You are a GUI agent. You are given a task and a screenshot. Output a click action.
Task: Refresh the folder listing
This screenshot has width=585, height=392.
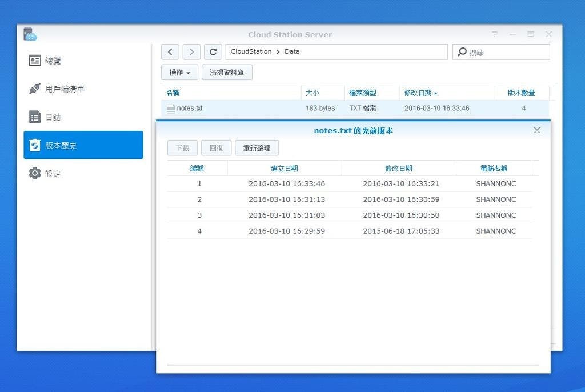pos(213,52)
